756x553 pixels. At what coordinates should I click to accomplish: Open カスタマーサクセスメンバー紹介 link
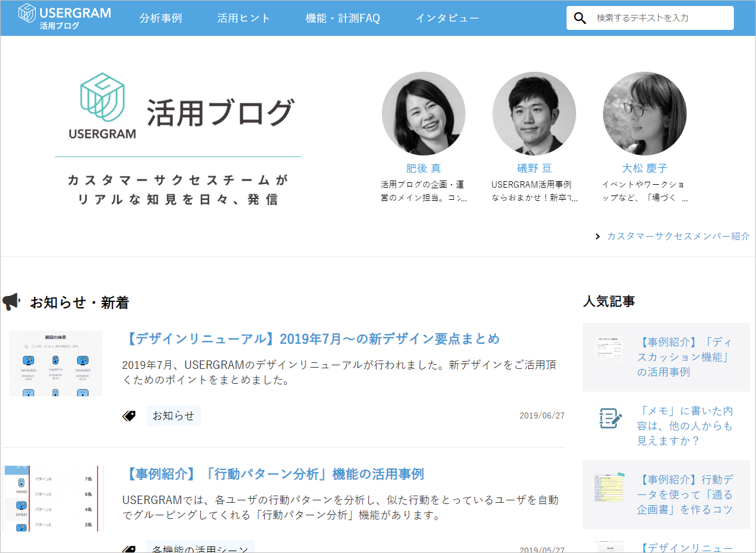pyautogui.click(x=678, y=236)
